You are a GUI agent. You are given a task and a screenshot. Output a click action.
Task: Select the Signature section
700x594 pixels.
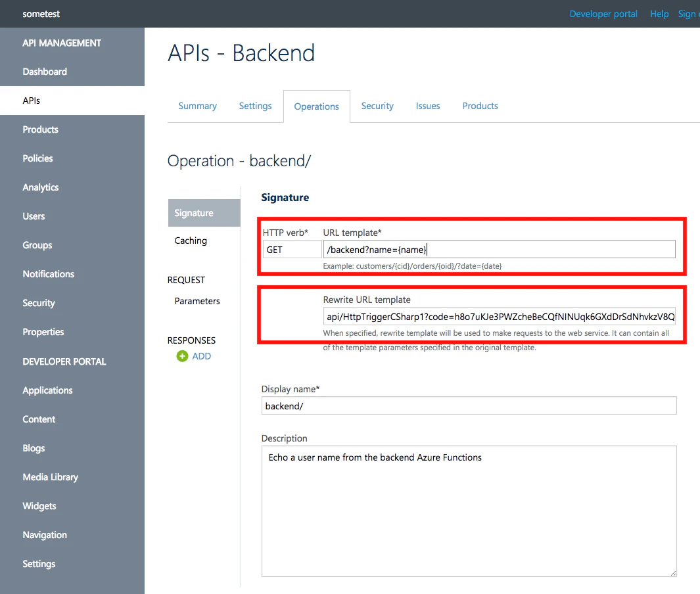pos(204,213)
